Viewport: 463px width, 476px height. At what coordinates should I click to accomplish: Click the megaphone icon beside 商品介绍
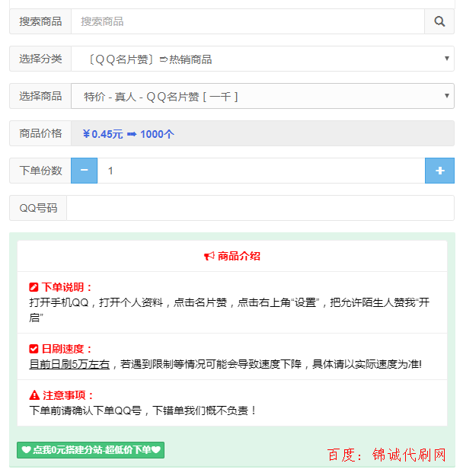(209, 257)
